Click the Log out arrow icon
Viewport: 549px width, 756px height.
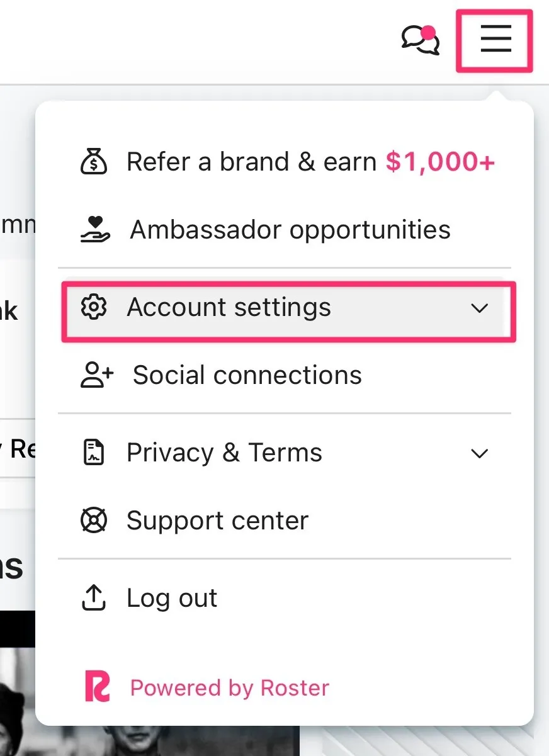pos(94,598)
